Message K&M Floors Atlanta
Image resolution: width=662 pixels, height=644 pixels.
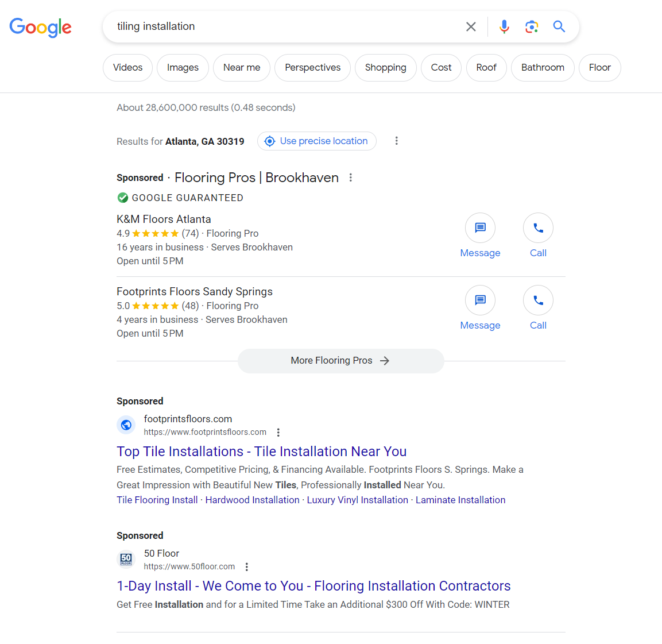[x=480, y=228]
